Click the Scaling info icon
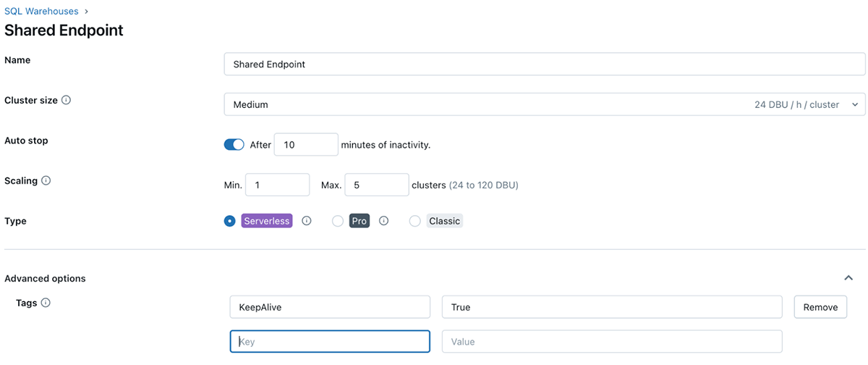Viewport: 868px width, 365px height. (x=46, y=180)
